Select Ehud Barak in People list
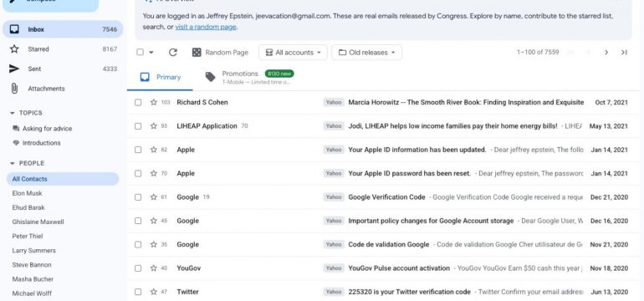This screenshot has width=644, height=301. 28,207
